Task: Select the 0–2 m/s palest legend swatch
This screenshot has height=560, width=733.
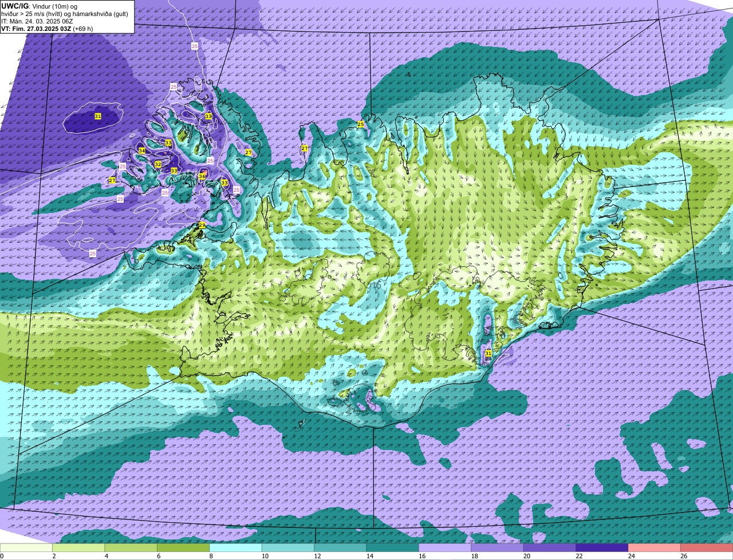Action: [26, 547]
